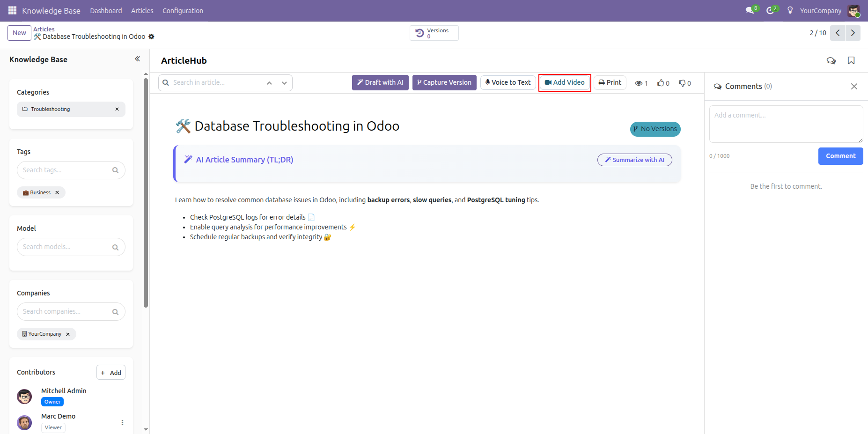Image resolution: width=868 pixels, height=434 pixels.
Task: Click Summarize with AI
Action: tap(634, 160)
